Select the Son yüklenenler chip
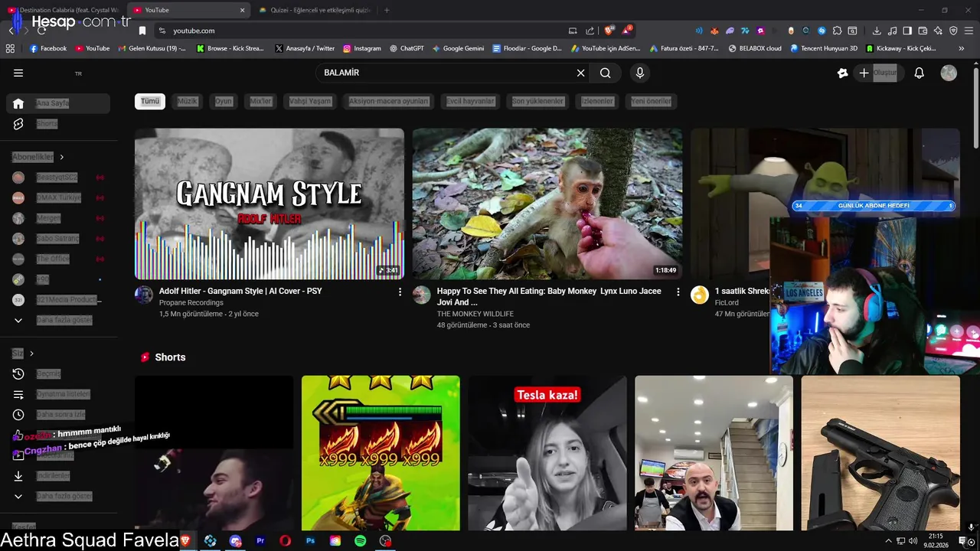Screen dimensions: 980x551 [538, 101]
